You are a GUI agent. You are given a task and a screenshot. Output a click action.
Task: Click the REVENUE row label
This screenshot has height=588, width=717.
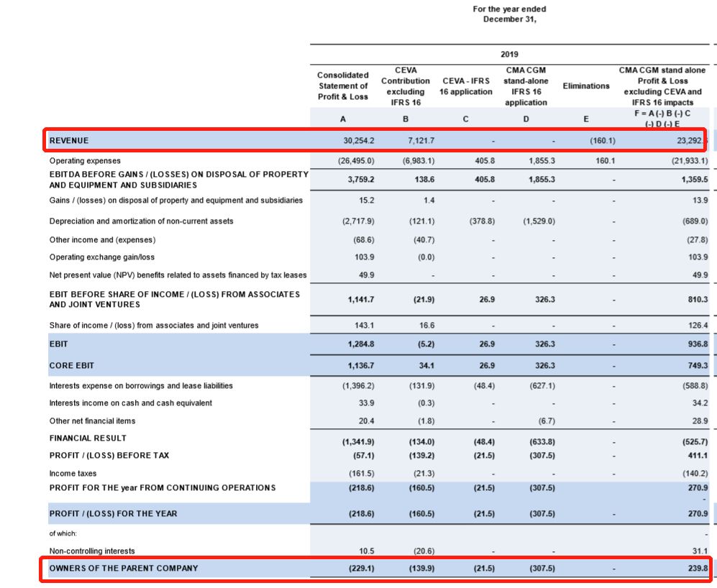click(x=69, y=140)
